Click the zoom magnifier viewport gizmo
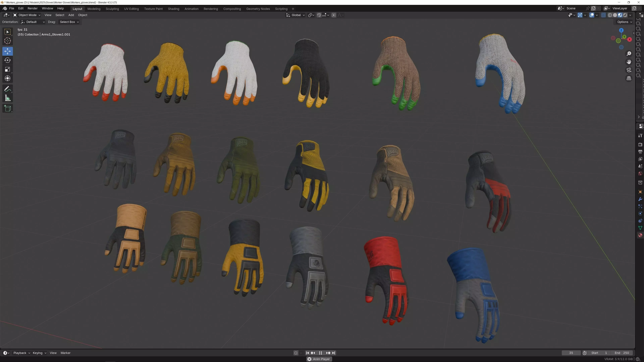The image size is (644, 362). 629,54
